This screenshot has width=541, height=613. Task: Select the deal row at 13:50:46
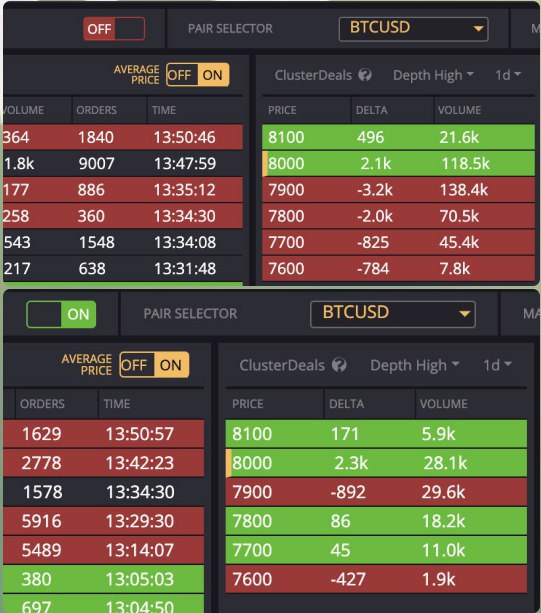click(x=123, y=137)
